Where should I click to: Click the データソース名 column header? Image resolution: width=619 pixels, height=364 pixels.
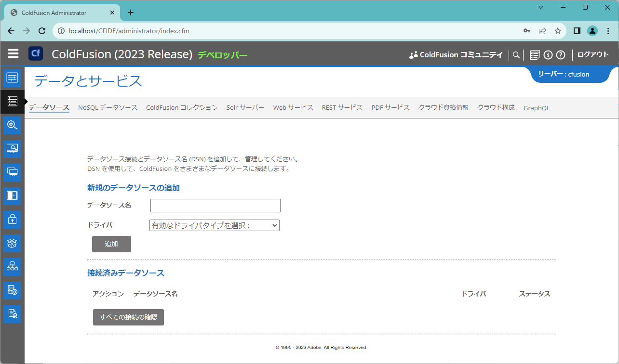(x=155, y=294)
